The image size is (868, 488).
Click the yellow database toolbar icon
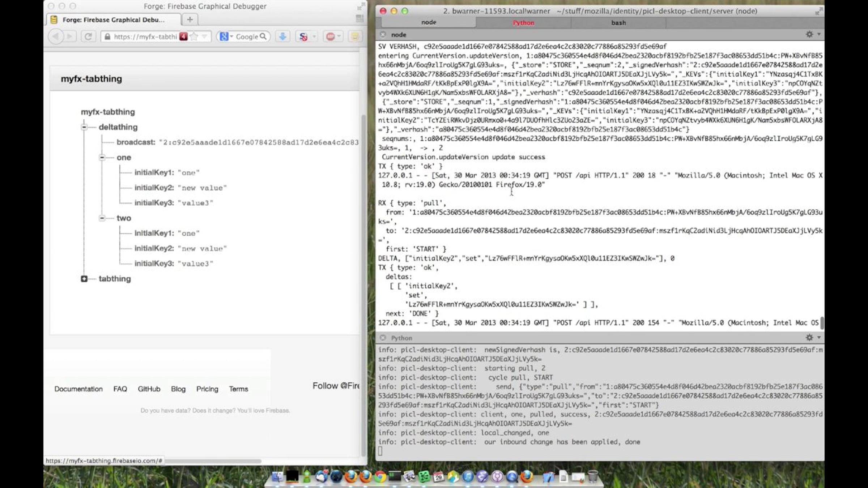[x=355, y=37]
